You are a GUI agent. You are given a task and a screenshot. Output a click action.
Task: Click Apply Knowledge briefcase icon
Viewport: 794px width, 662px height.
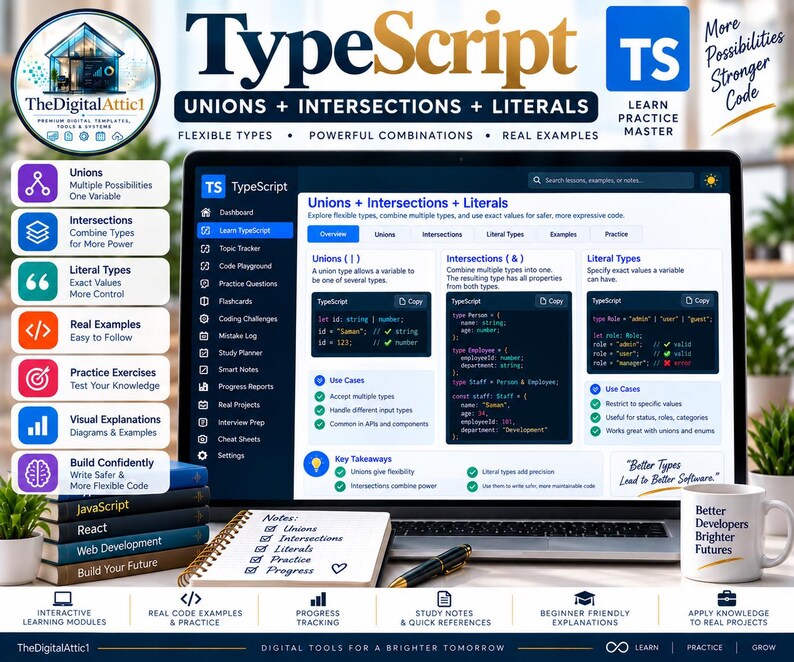[x=727, y=599]
